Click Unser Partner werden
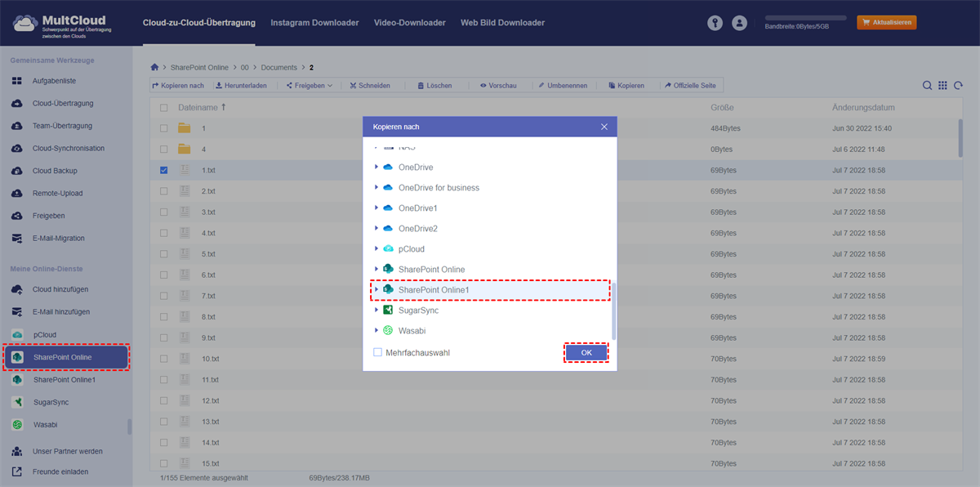Viewport: 980px width, 487px height. pos(66,451)
